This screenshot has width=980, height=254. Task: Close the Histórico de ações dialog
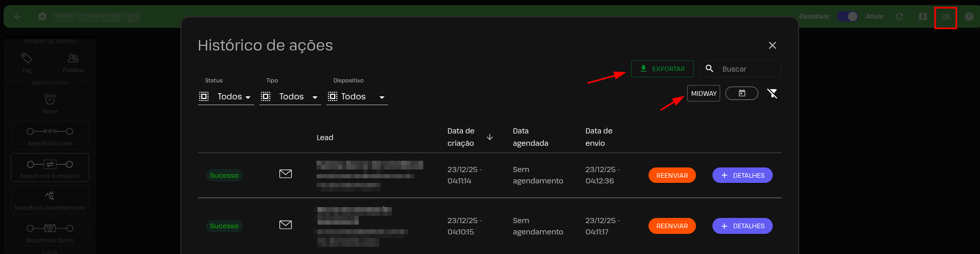pos(772,45)
